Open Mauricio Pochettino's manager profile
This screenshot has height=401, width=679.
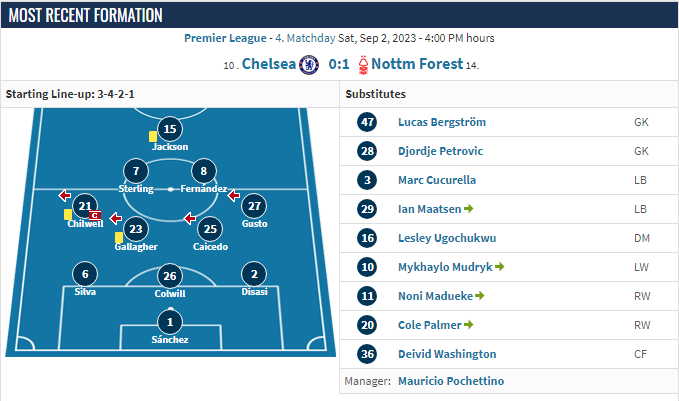coord(451,381)
